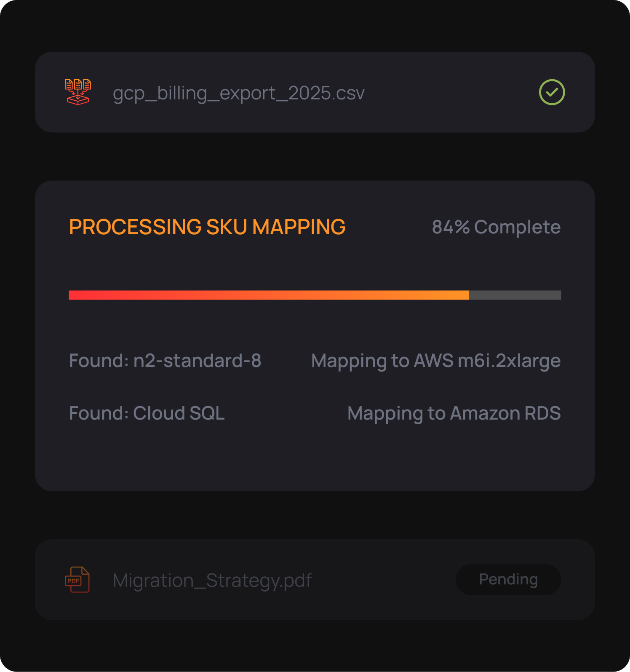Click the n2-standard-8 instance name

click(197, 361)
